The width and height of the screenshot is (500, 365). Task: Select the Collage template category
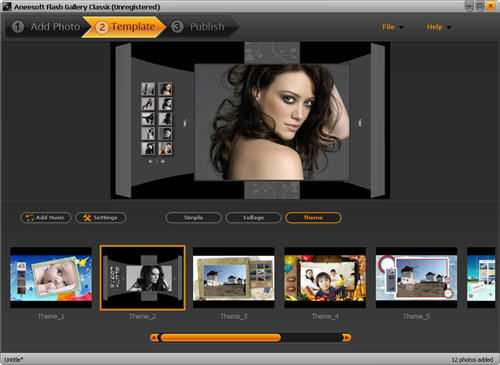pyautogui.click(x=253, y=218)
